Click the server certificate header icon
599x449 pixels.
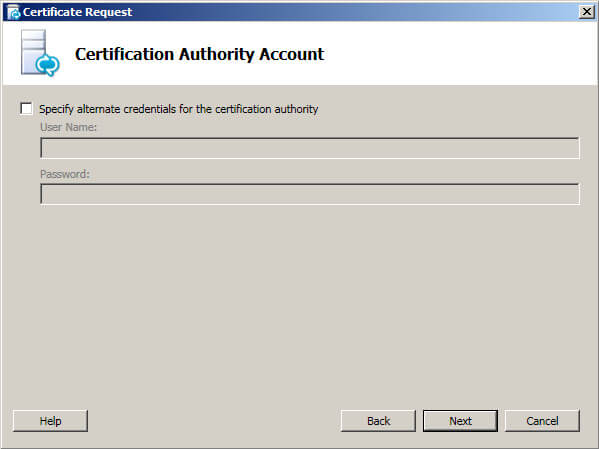[x=40, y=53]
